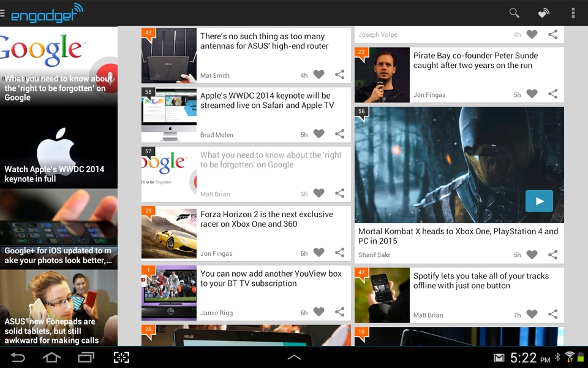Read 'You can now add another YouView box' headline
Image resolution: width=588 pixels, height=368 pixels.
coord(271,278)
